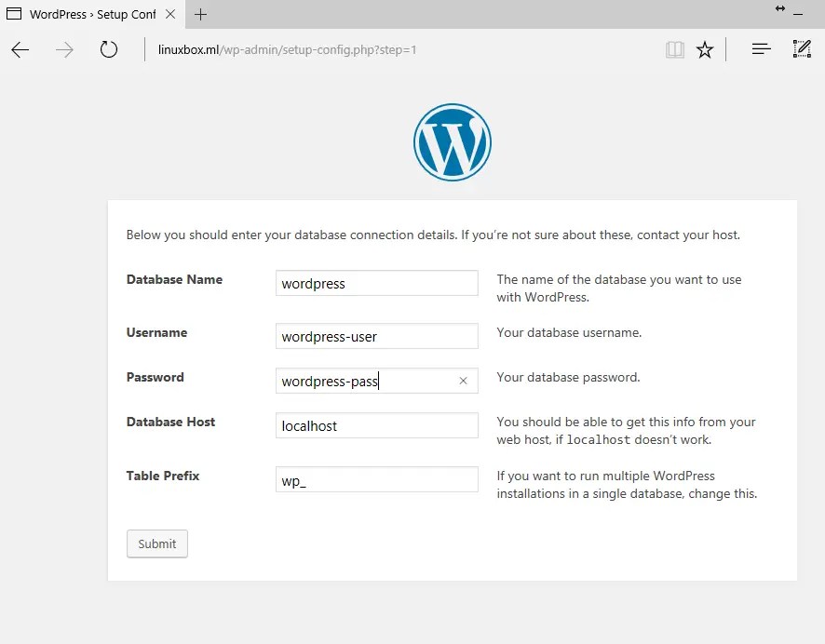825x644 pixels.
Task: Click the WordPress logo
Action: (452, 141)
